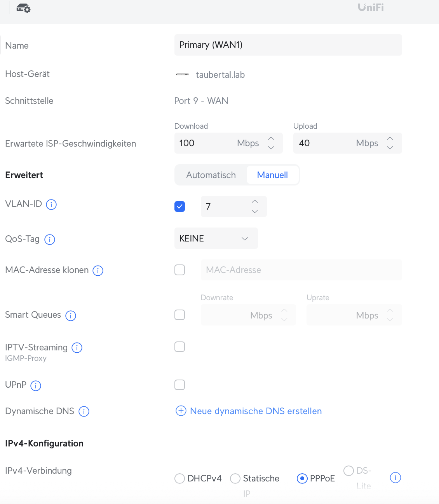Open the IPTV-Streaming info icon

click(x=77, y=348)
